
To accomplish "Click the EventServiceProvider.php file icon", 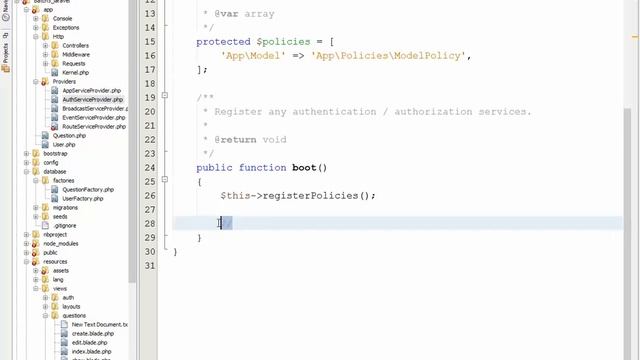I will click(x=55, y=118).
